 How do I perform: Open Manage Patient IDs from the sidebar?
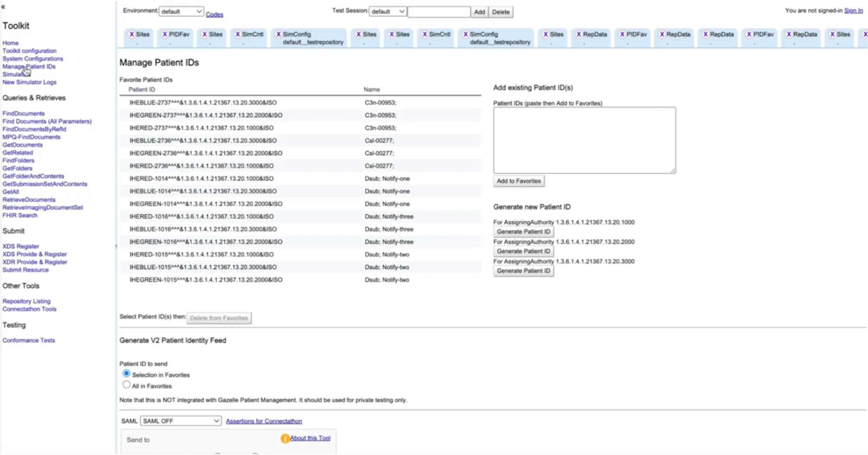pyautogui.click(x=29, y=66)
